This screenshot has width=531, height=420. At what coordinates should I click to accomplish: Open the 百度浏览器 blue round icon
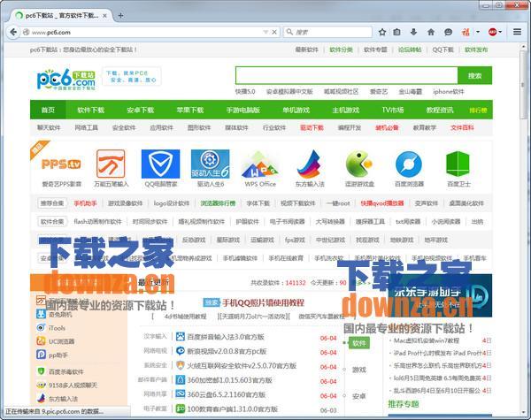pyautogui.click(x=409, y=164)
